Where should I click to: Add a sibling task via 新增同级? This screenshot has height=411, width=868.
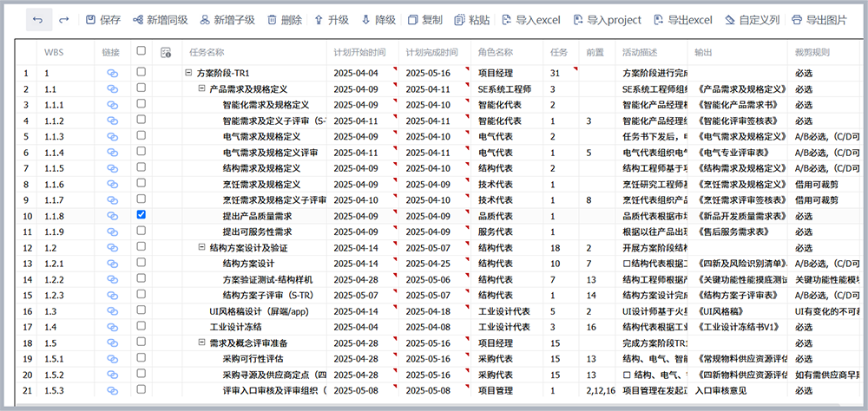point(161,21)
